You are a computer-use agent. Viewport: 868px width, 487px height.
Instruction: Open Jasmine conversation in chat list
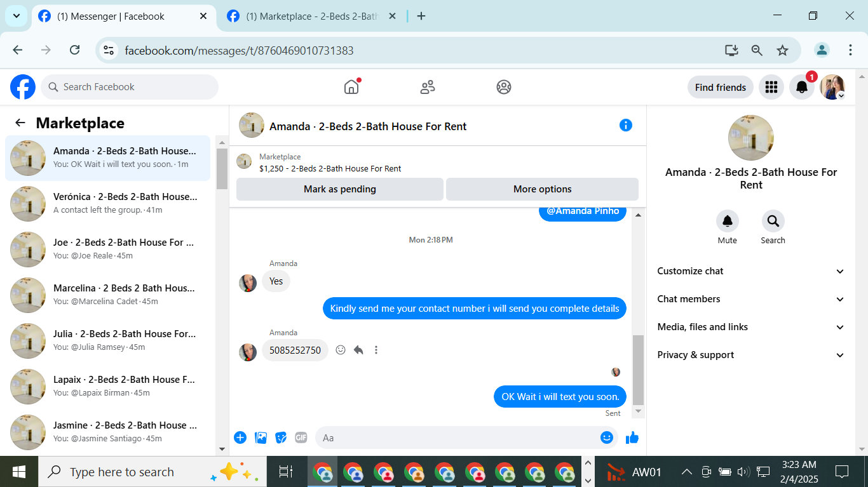coord(108,432)
